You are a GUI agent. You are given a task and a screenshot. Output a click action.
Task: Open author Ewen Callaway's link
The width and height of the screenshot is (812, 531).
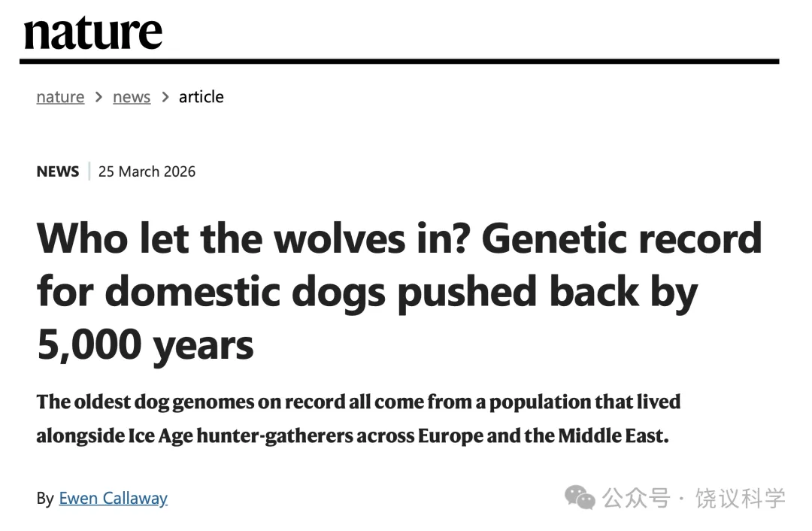click(x=113, y=498)
